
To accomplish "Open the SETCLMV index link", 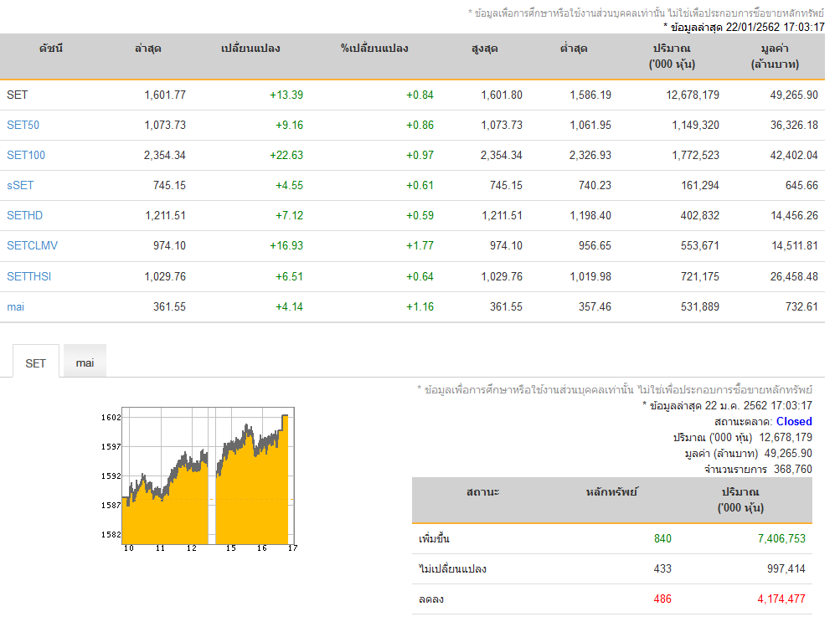I will point(32,245).
